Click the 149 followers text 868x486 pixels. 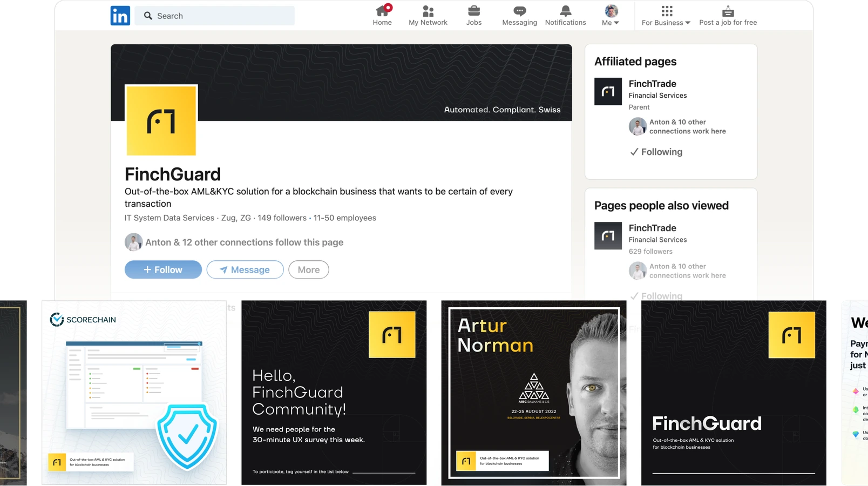click(x=282, y=218)
